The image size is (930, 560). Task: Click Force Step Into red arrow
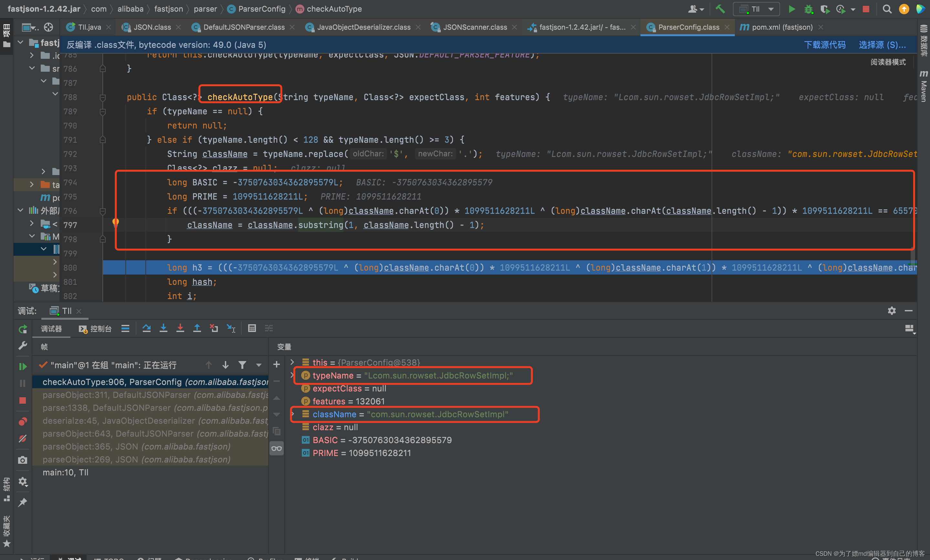pos(180,328)
